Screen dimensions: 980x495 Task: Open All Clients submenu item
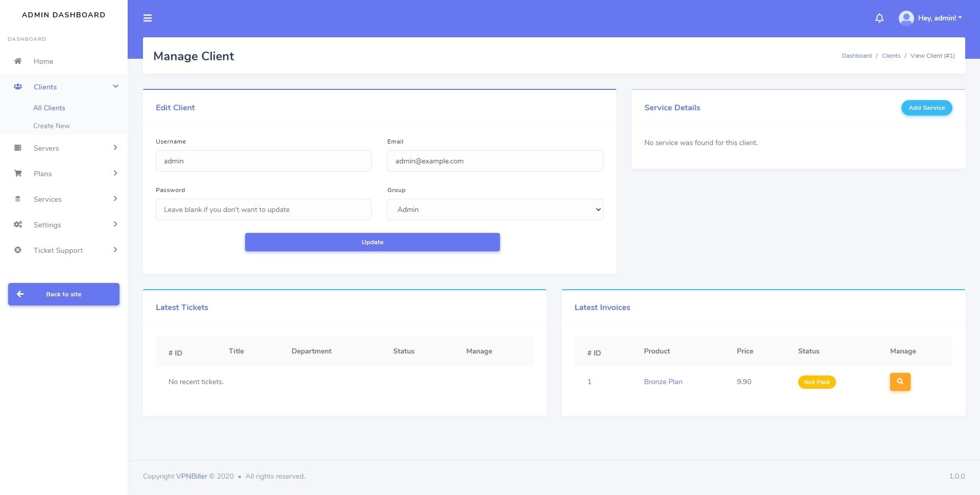[x=49, y=108]
